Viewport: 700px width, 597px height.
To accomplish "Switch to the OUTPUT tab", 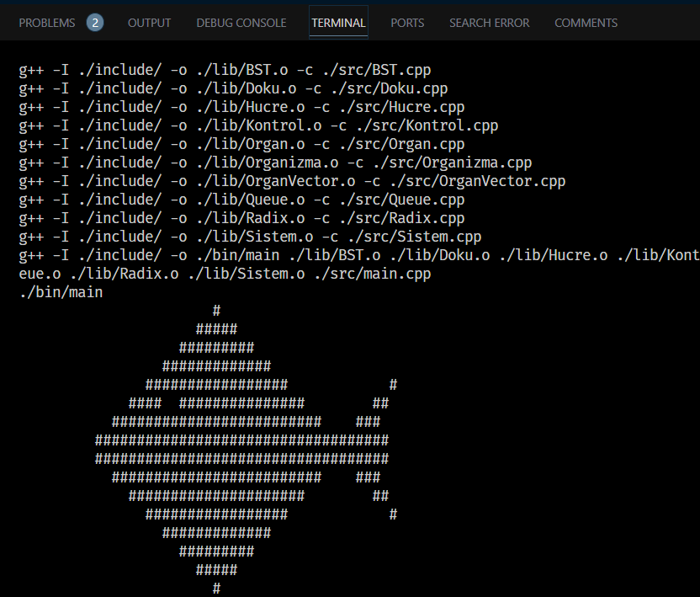I will tap(149, 23).
